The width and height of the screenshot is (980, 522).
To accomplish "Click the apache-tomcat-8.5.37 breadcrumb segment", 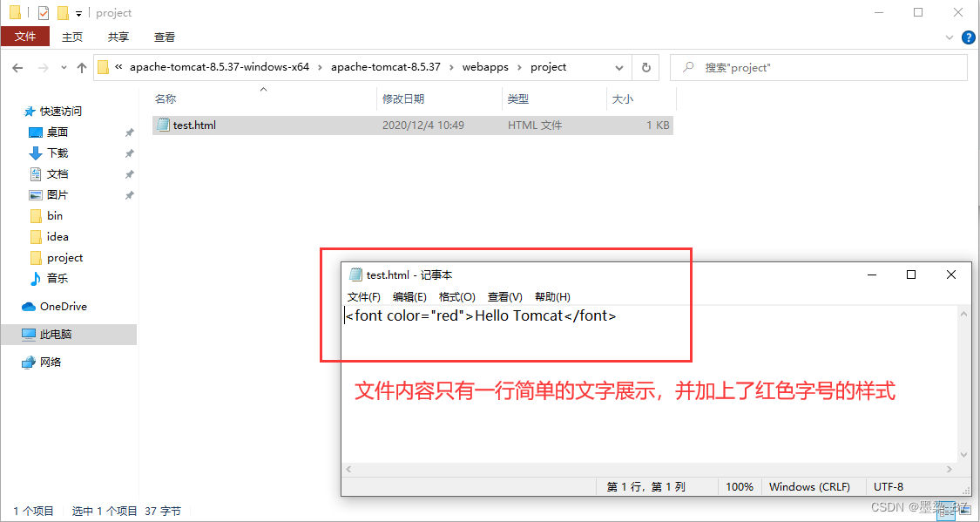I will [x=386, y=67].
